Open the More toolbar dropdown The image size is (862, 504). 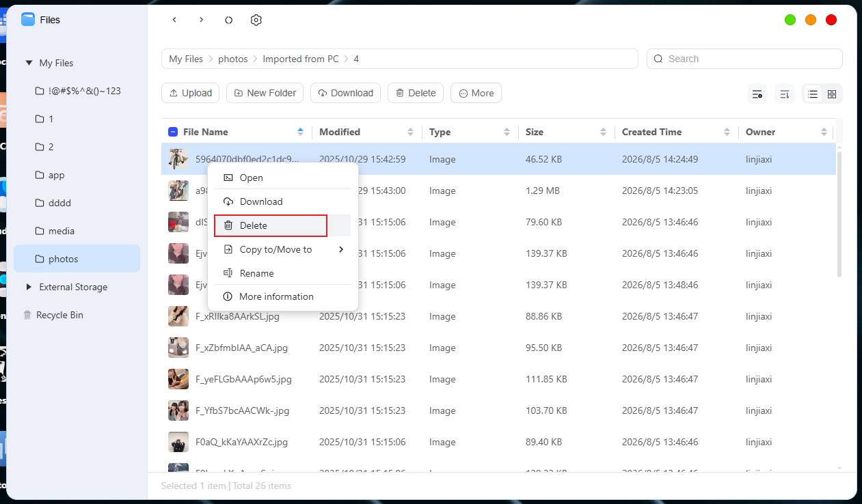tap(476, 93)
